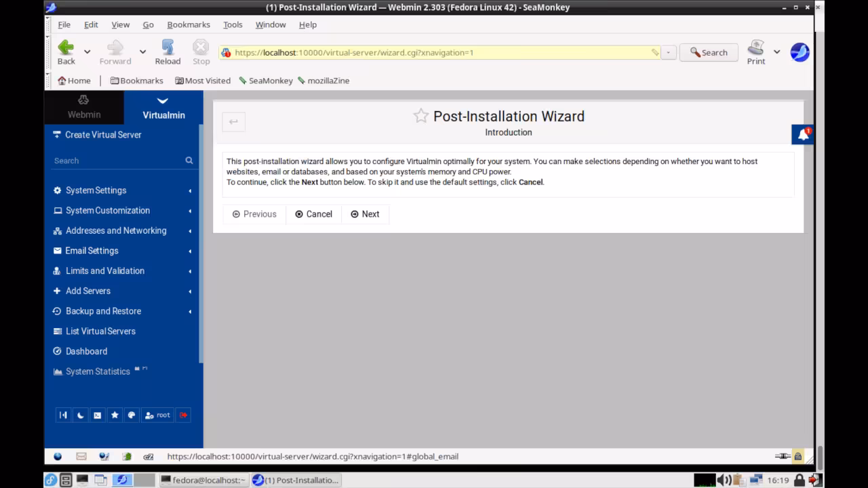
Task: Open the Edit menu
Action: pos(91,24)
